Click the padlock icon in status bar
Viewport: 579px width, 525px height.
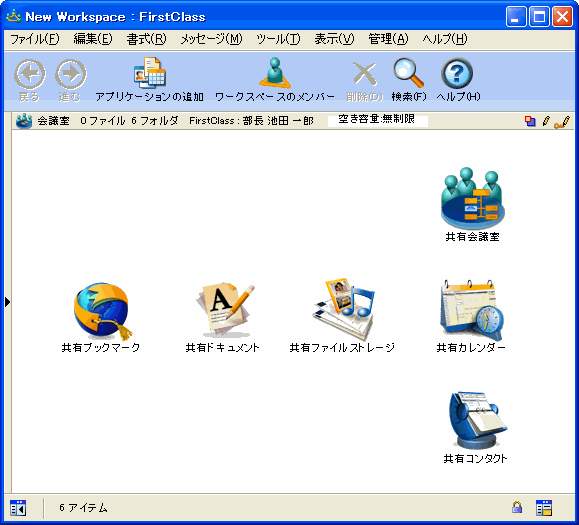tap(517, 507)
